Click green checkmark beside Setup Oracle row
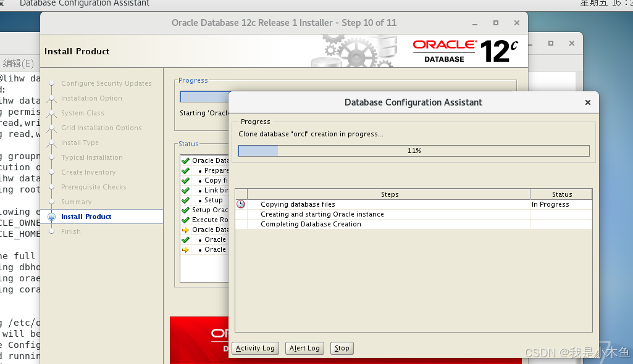 (186, 210)
